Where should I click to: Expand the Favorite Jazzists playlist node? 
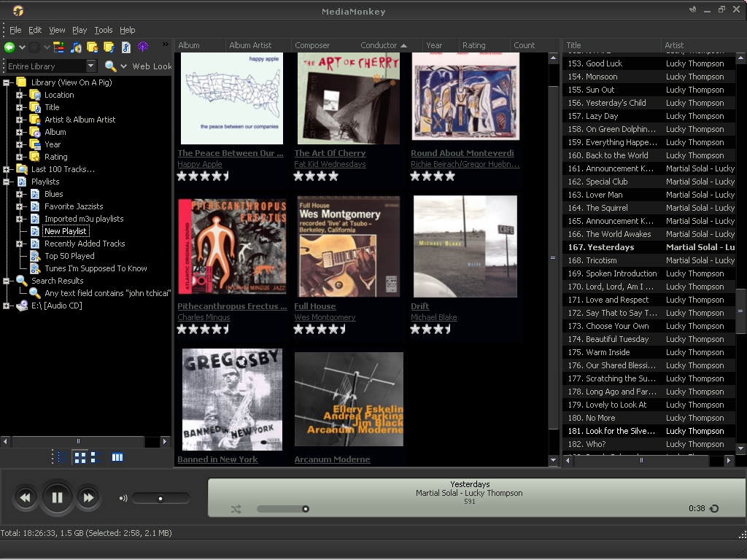(x=20, y=206)
